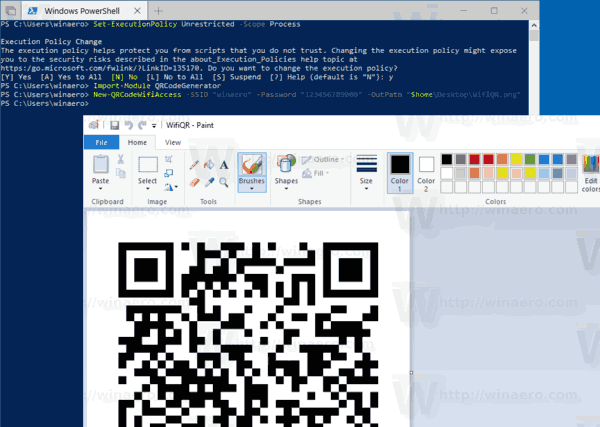
Task: Click the go.microsoft.com fwlink URL in PowerShell
Action: (99, 68)
